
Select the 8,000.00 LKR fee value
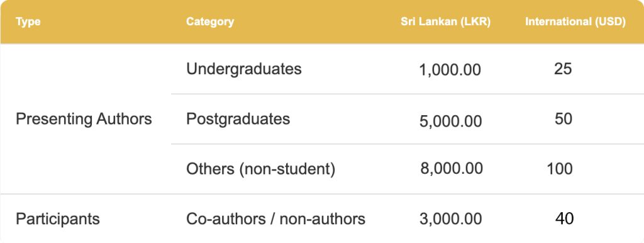coord(452,168)
